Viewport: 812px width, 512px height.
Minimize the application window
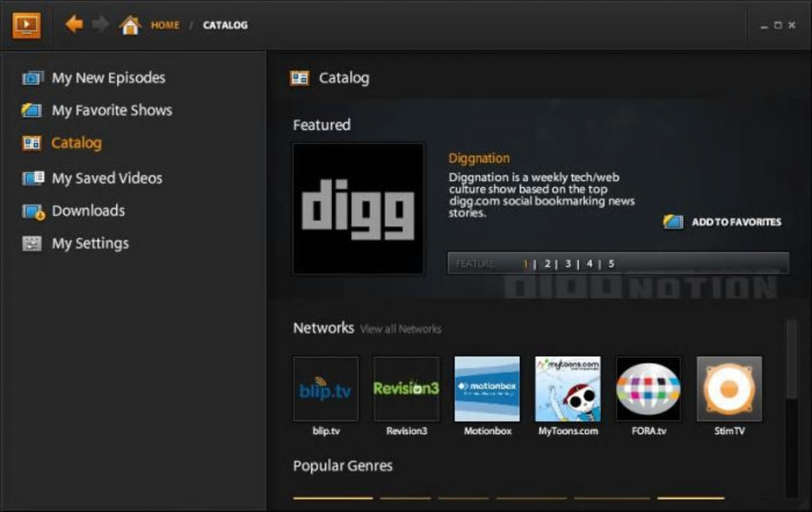tap(764, 25)
